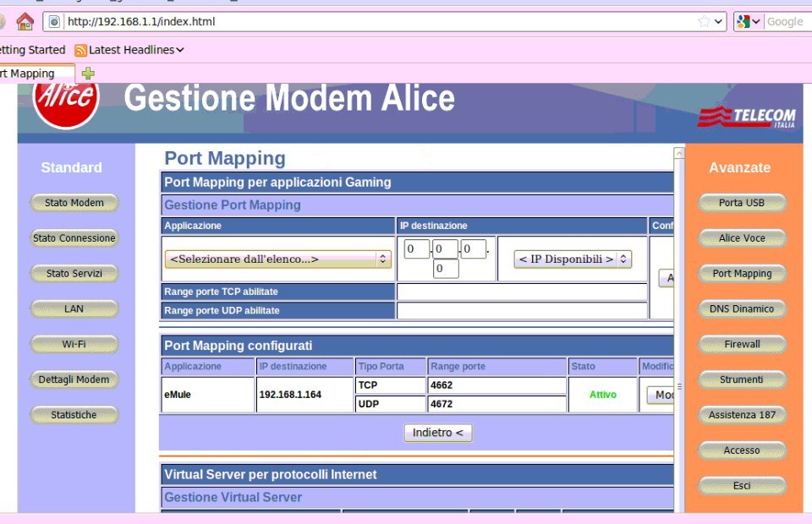812x524 pixels.
Task: Click the Attivo status of eMule
Action: point(603,395)
